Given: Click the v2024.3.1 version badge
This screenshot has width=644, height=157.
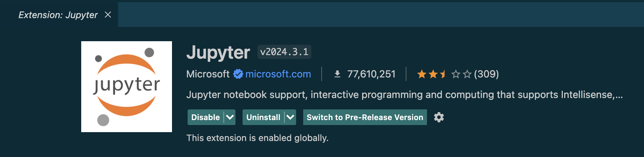Looking at the screenshot, I should tap(284, 52).
